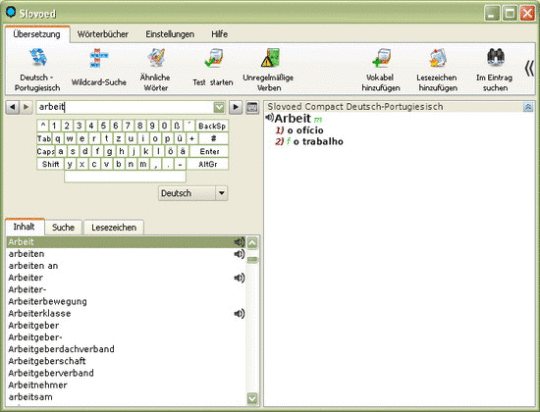
Task: Click the space bar on virtual keyboard
Action: (x=125, y=176)
